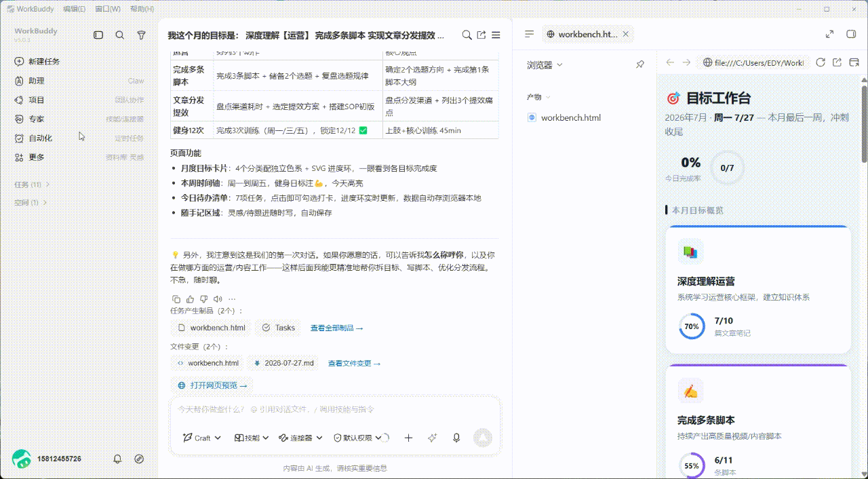Open the 帮助(H) menu
The height and width of the screenshot is (479, 868).
point(142,9)
